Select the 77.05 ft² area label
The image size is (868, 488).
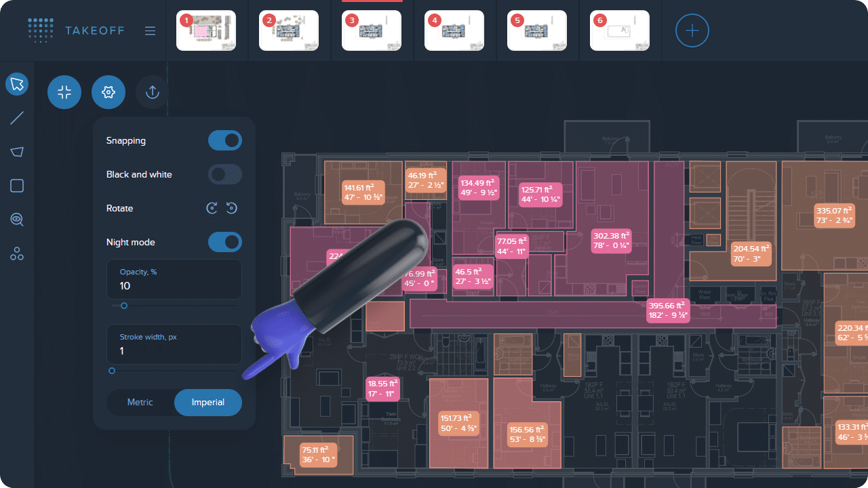click(x=512, y=246)
